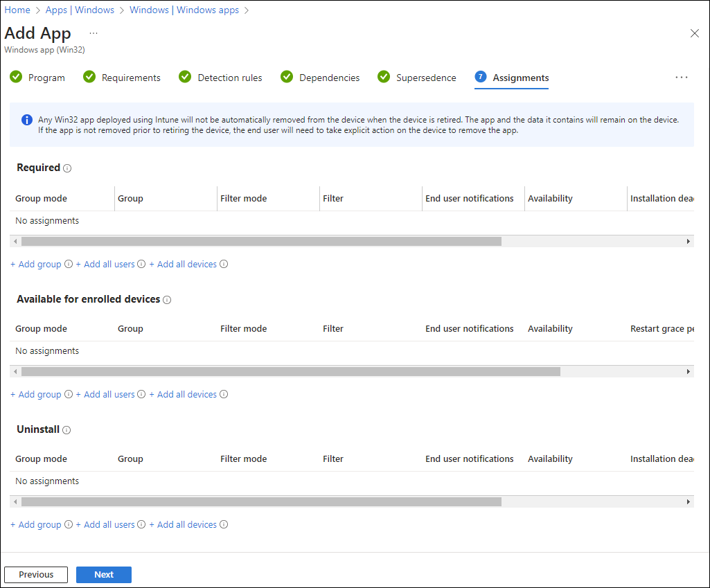The width and height of the screenshot is (710, 588).
Task: Click End user notifications header in Required table
Action: [469, 198]
